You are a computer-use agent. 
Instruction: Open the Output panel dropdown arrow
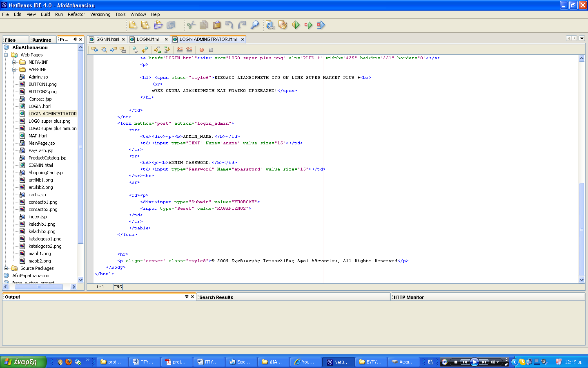click(187, 296)
